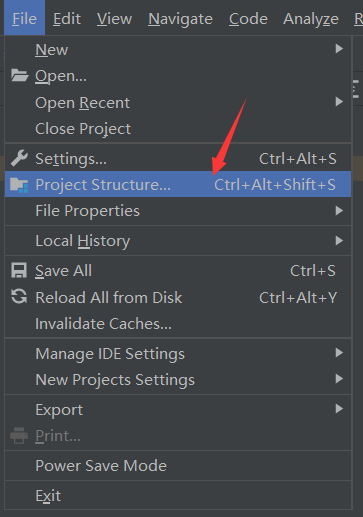Image resolution: width=363 pixels, height=517 pixels.
Task: Click the floppy disk Save All icon
Action: click(x=19, y=271)
